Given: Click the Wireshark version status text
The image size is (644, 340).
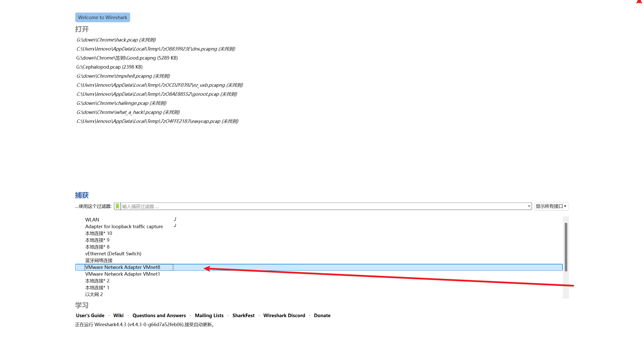Looking at the screenshot, I should pyautogui.click(x=145, y=324).
